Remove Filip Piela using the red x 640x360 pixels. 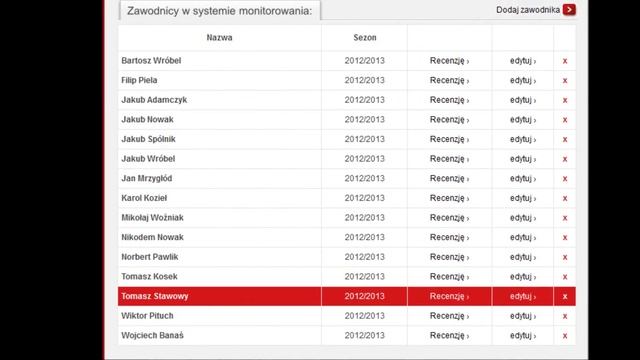(565, 80)
